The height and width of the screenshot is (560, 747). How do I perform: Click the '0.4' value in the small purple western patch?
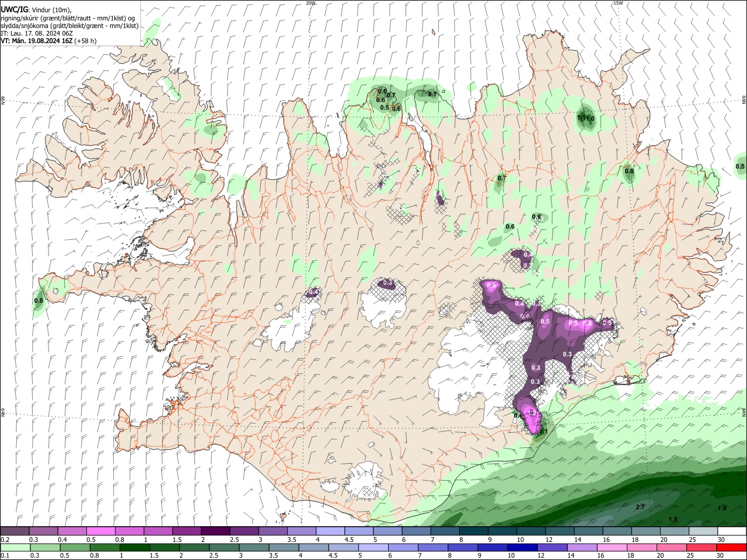pos(314,292)
